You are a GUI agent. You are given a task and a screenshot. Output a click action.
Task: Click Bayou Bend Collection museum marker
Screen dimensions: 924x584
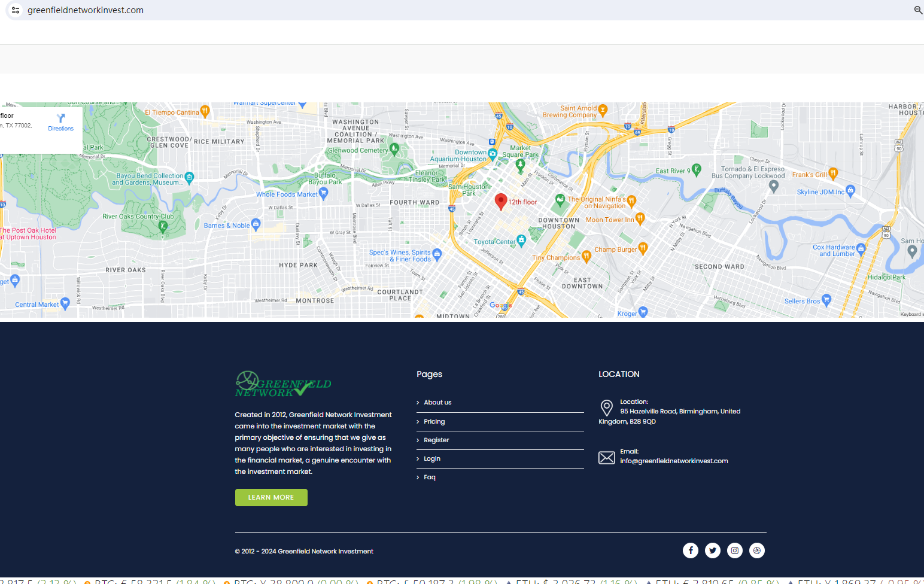click(190, 177)
